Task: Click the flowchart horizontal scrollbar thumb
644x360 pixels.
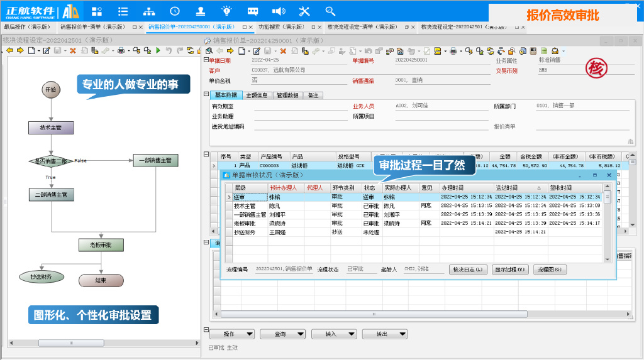Action: point(71,343)
